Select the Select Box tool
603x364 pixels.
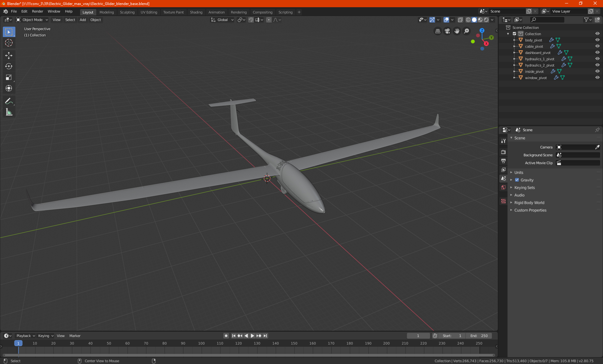[x=9, y=32]
